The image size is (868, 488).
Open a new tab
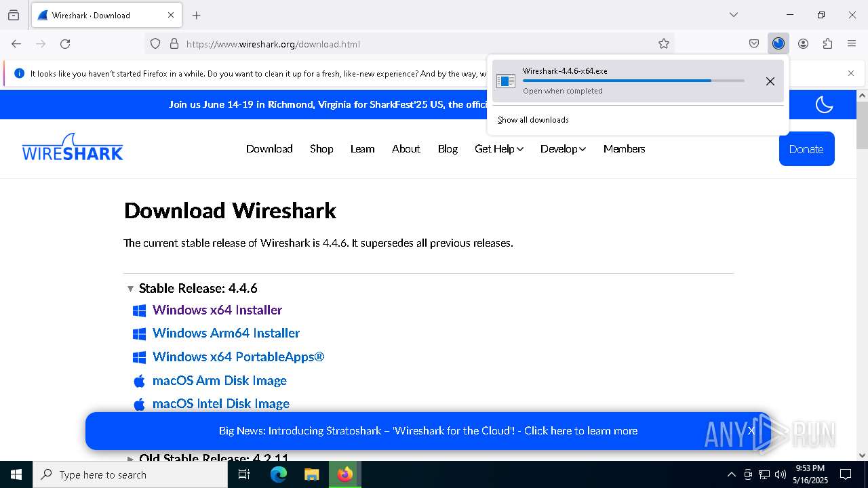tap(197, 15)
